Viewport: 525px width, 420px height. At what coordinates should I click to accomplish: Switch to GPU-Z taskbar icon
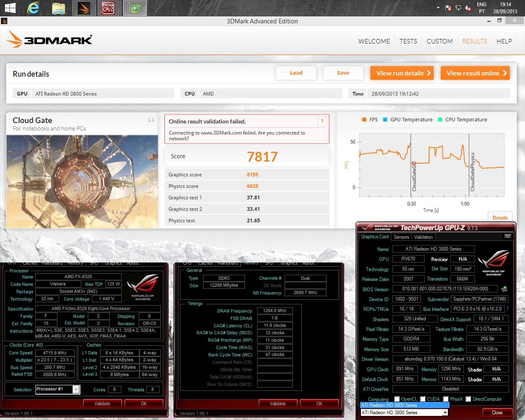pos(135,8)
